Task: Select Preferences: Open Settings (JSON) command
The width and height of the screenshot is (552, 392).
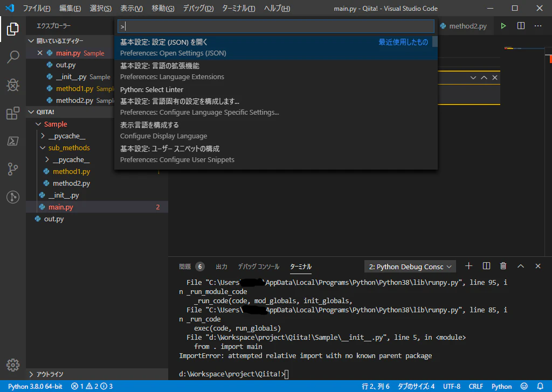Action: pos(276,47)
